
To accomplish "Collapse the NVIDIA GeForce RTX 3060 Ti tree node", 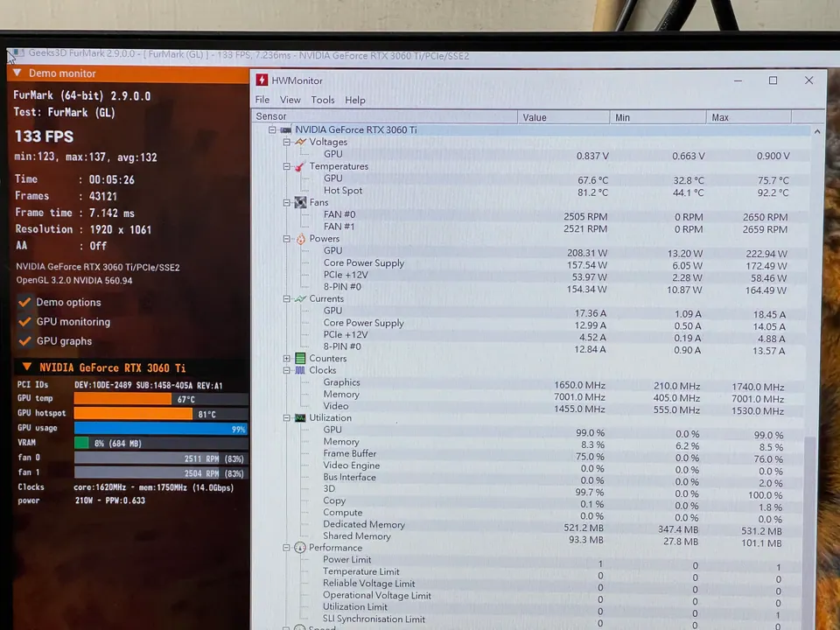I will click(272, 129).
